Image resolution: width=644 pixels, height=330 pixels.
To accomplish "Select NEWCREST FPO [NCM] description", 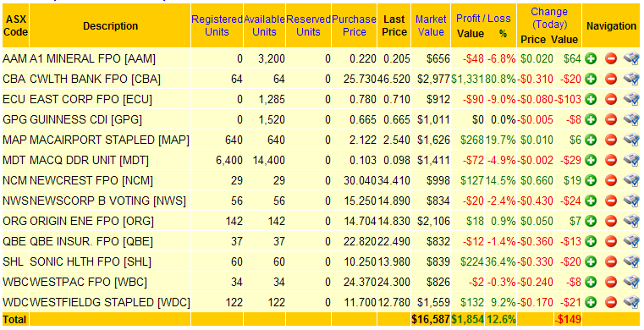I will pos(91,180).
